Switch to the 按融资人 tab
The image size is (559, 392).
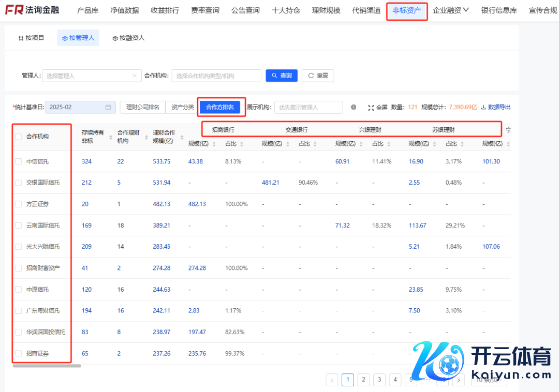coord(128,38)
